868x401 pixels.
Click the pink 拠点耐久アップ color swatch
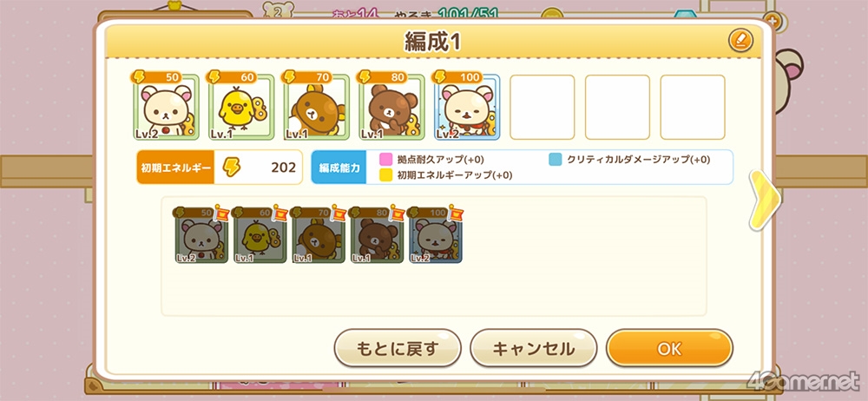click(386, 160)
